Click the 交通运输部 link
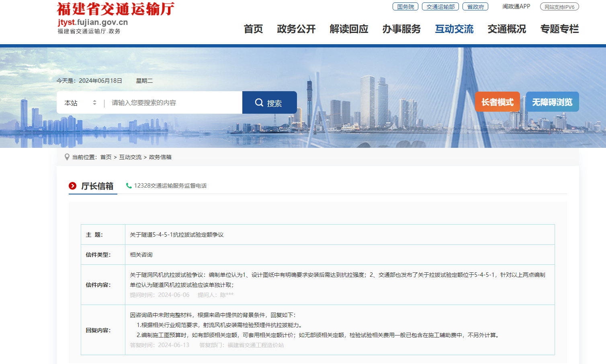The height and width of the screenshot is (364, 606). click(440, 6)
